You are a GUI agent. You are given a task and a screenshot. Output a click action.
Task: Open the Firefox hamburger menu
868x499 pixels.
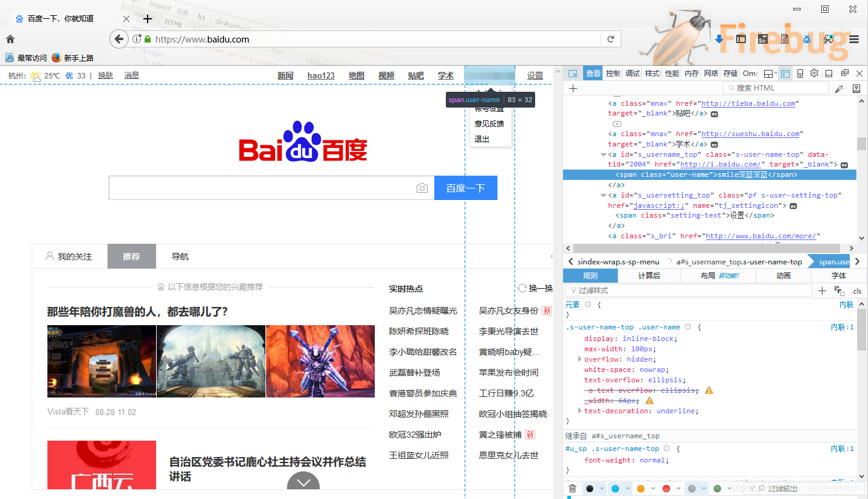click(854, 39)
